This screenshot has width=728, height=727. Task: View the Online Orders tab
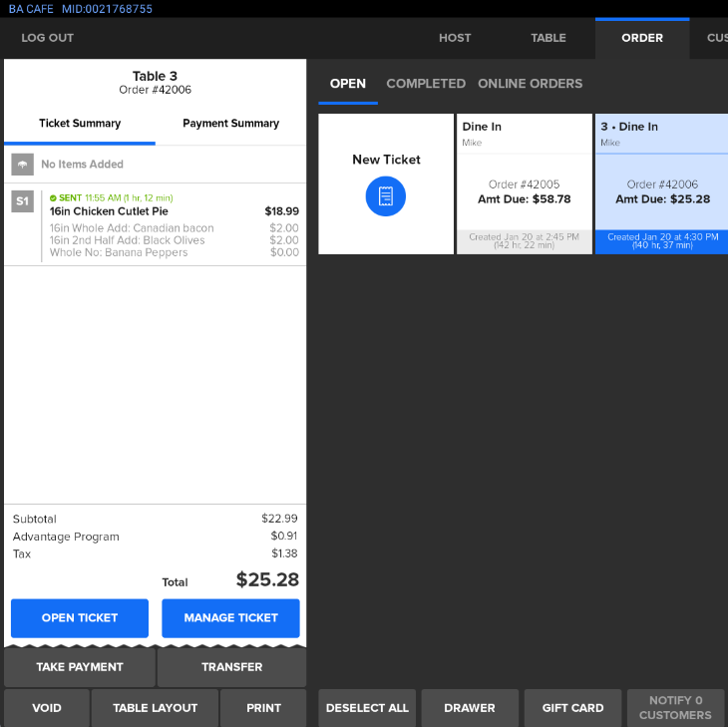530,84
